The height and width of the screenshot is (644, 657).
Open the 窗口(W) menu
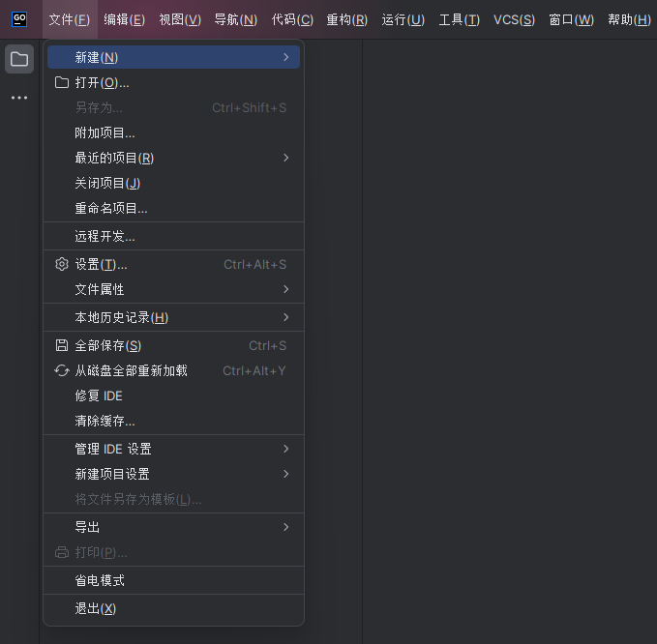(x=572, y=19)
